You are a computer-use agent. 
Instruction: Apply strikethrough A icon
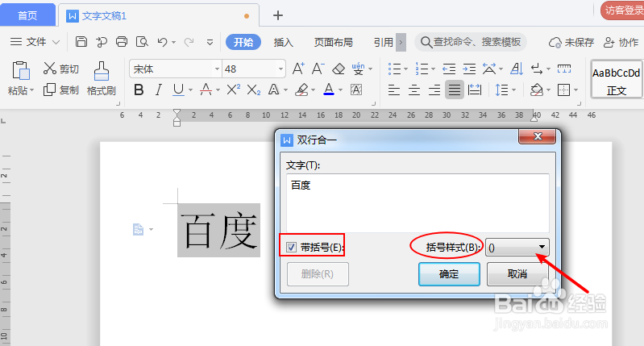pyautogui.click(x=206, y=90)
